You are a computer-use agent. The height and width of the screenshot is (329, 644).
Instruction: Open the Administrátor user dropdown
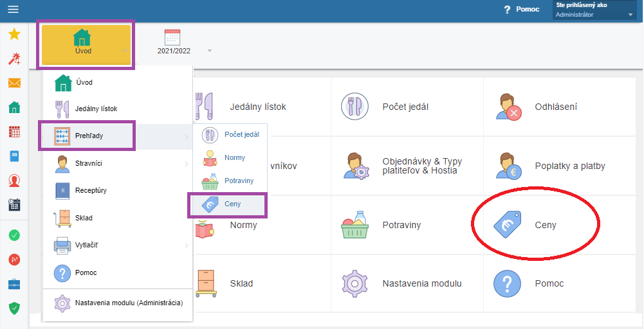pyautogui.click(x=594, y=10)
